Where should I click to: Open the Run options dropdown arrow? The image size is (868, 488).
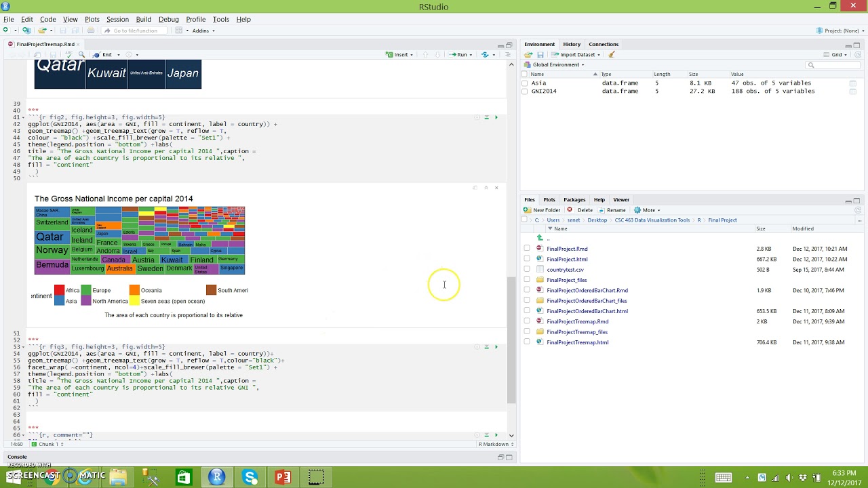471,55
